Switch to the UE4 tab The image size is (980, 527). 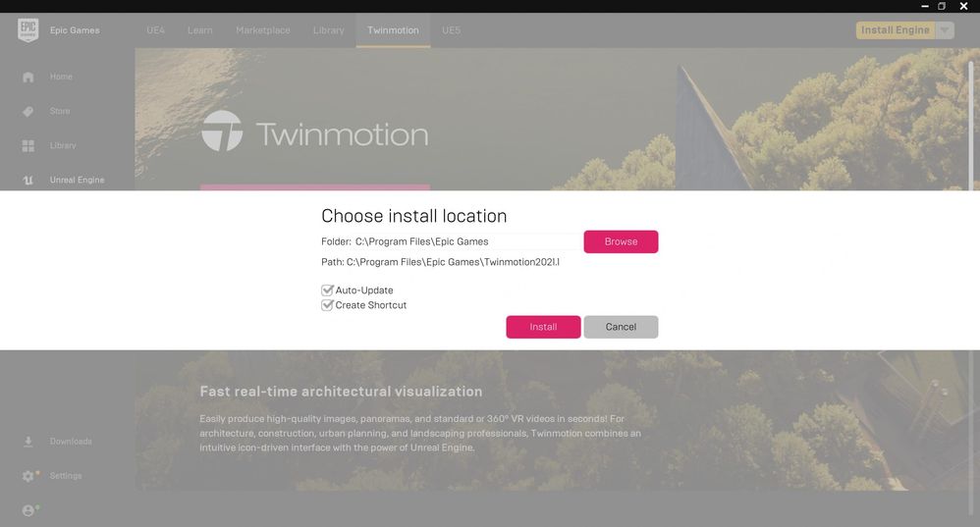155,30
